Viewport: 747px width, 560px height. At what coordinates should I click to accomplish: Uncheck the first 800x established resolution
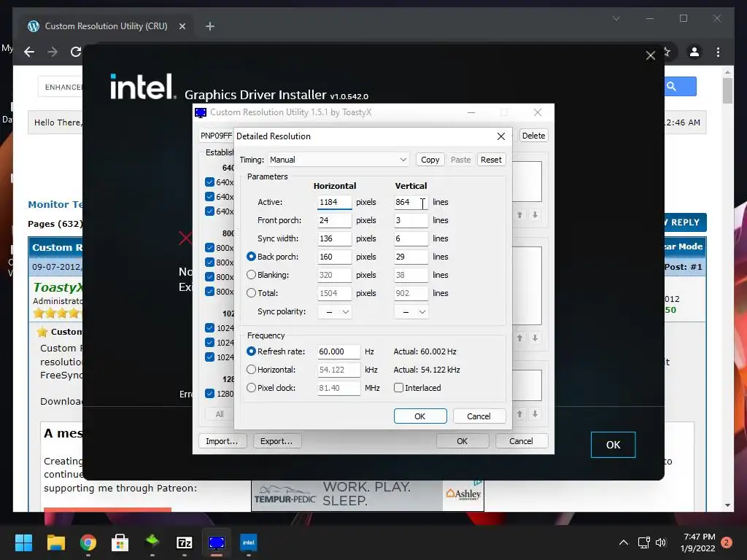tap(209, 248)
